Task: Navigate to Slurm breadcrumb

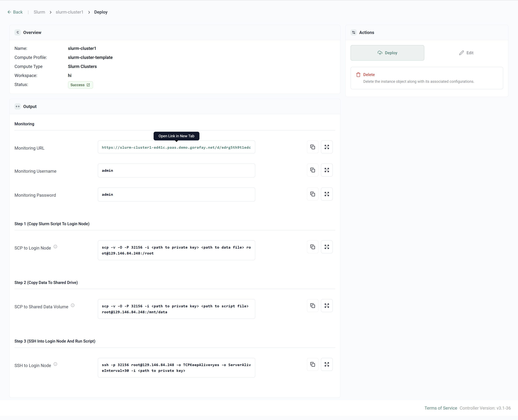Action: pos(39,12)
